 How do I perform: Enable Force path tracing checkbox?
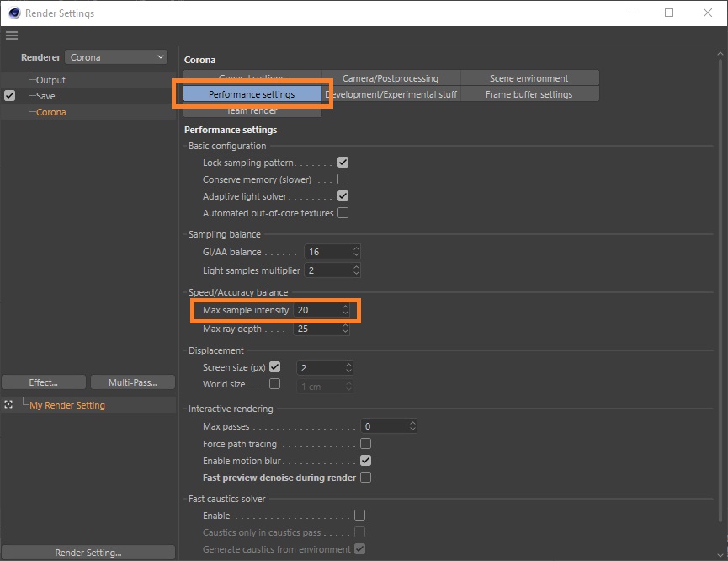365,444
